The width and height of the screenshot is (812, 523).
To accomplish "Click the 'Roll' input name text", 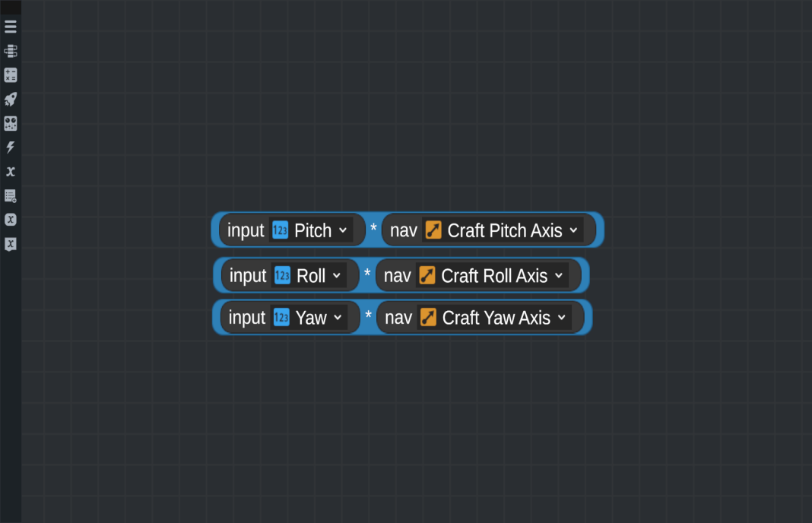I will pyautogui.click(x=311, y=276).
